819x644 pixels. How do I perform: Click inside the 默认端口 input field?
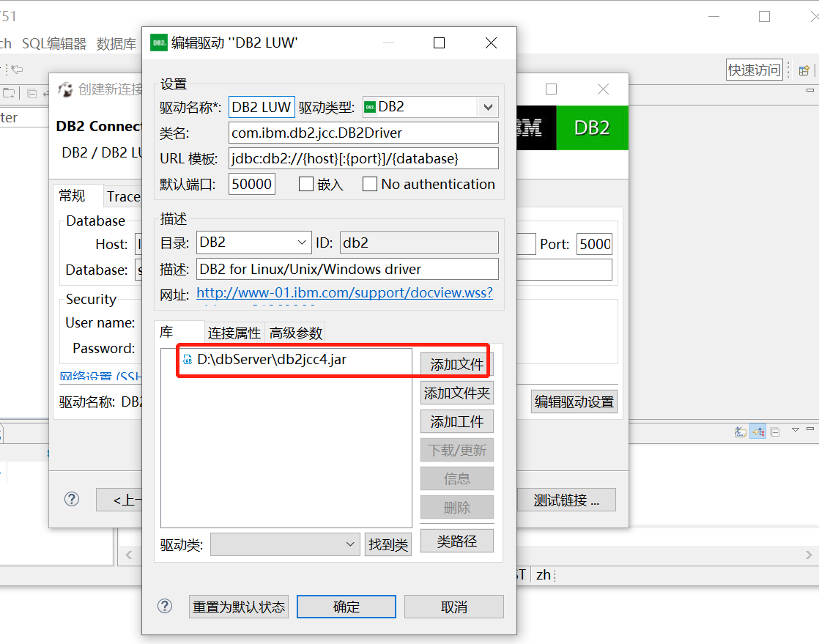(x=251, y=184)
